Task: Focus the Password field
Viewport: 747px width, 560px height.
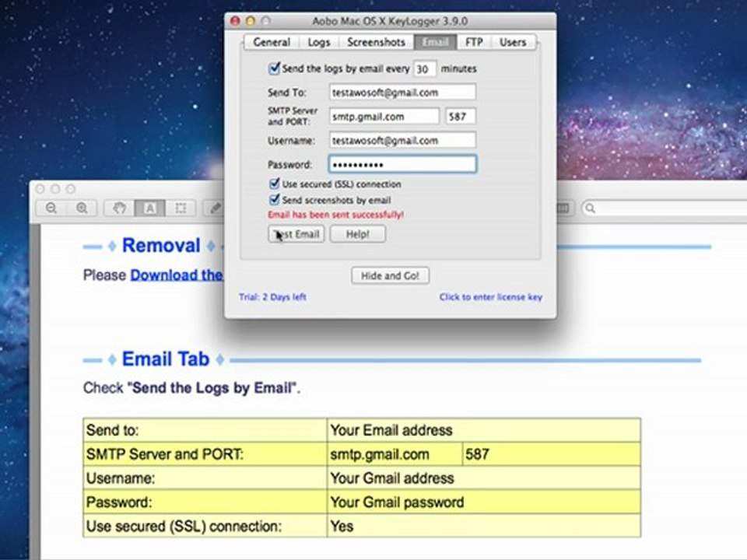Action: (x=402, y=164)
